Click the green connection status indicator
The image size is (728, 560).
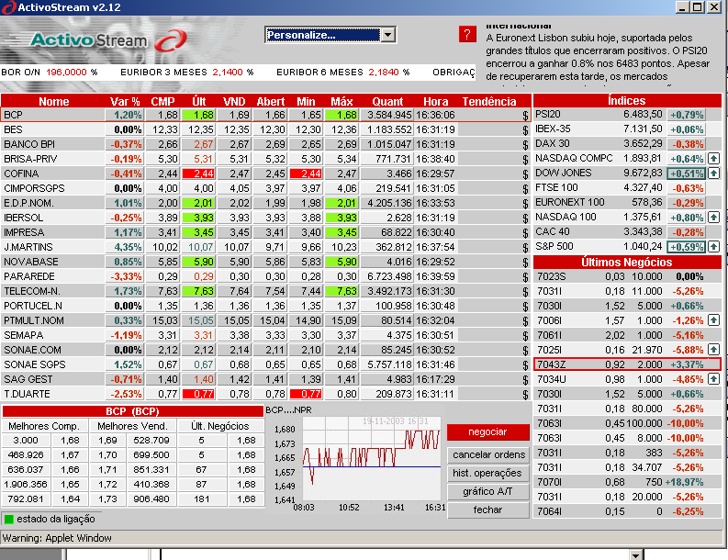tap(9, 519)
